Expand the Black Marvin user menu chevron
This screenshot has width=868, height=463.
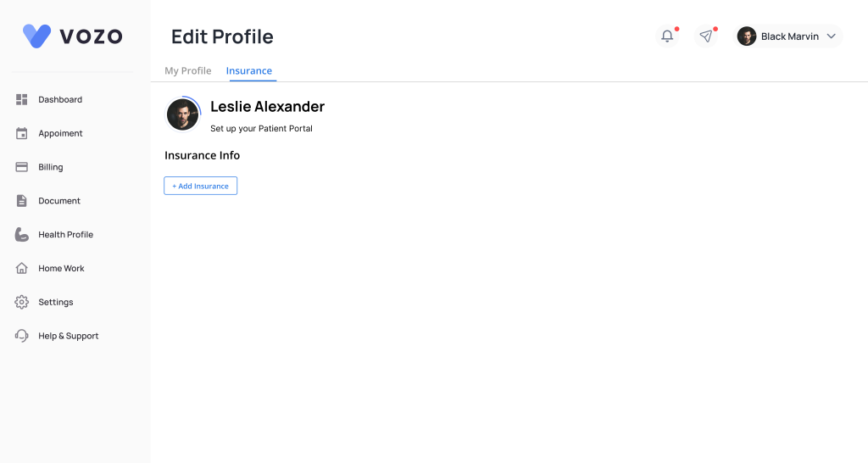(x=832, y=36)
